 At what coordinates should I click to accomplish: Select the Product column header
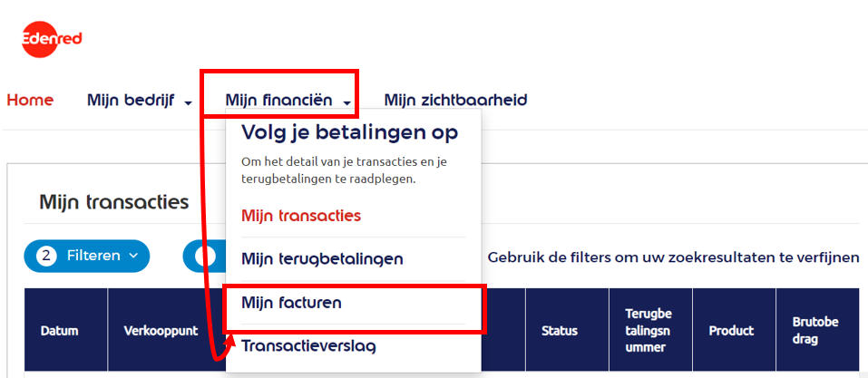pyautogui.click(x=731, y=330)
